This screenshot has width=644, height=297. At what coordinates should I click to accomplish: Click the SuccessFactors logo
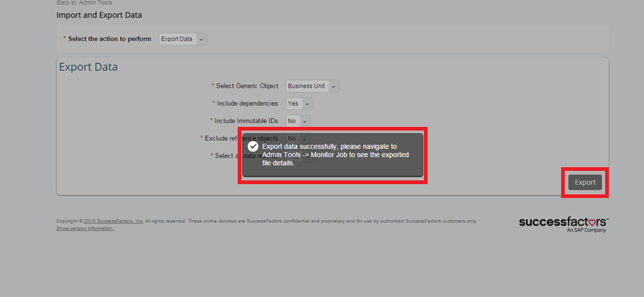[563, 224]
